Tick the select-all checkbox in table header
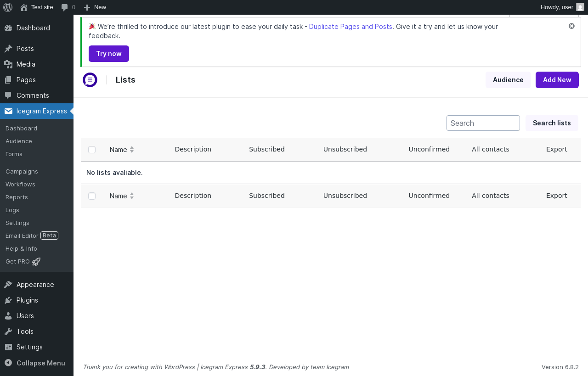588x376 pixels. (92, 150)
